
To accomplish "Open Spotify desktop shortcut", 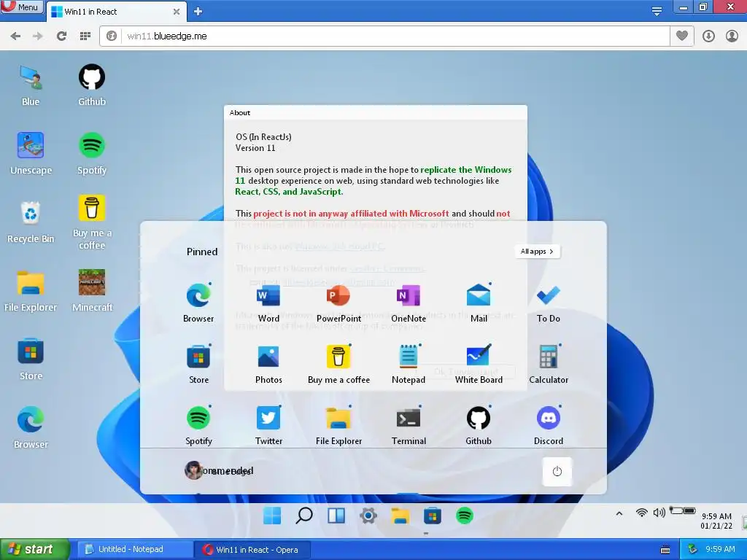I will point(91,154).
